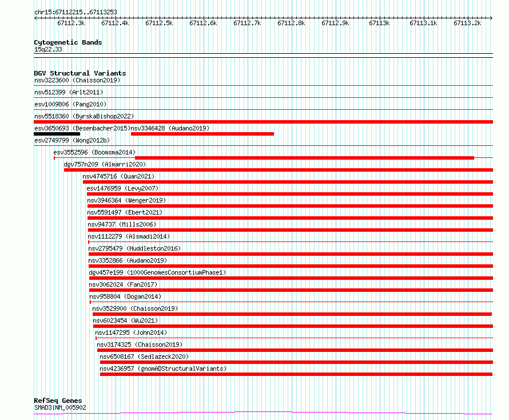The image size is (509, 420).
Task: Click the 67112.5k ruler tick label
Action: [159, 23]
